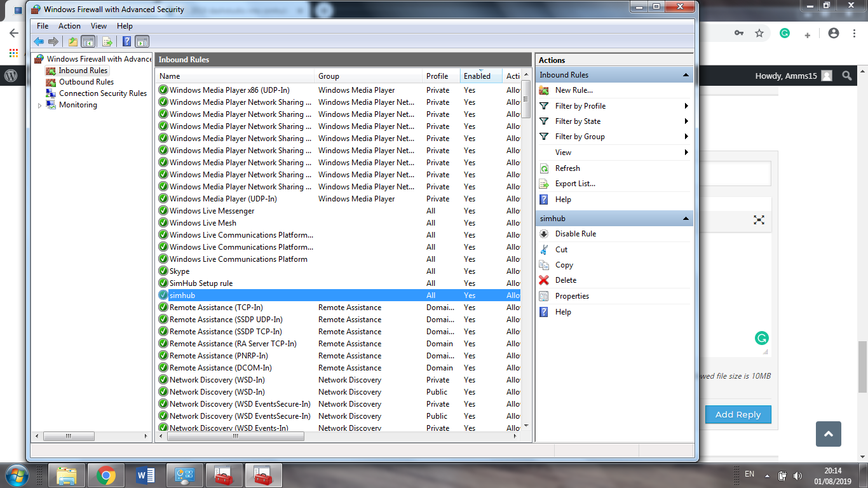Open the Help menu in menu bar
Screen dimensions: 868x488
125,26
